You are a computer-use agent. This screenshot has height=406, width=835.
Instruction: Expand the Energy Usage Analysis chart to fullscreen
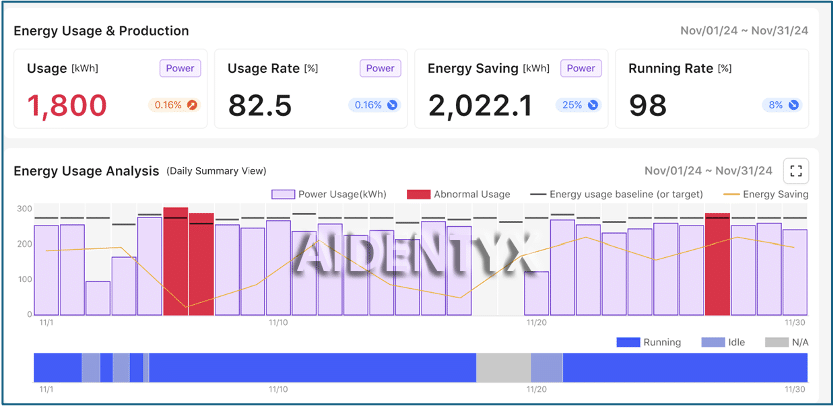pyautogui.click(x=795, y=171)
